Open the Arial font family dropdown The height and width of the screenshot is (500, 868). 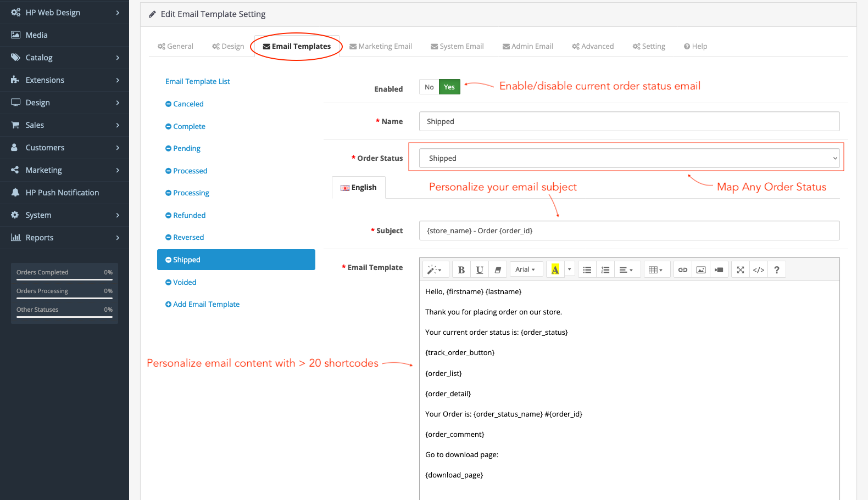[525, 269]
